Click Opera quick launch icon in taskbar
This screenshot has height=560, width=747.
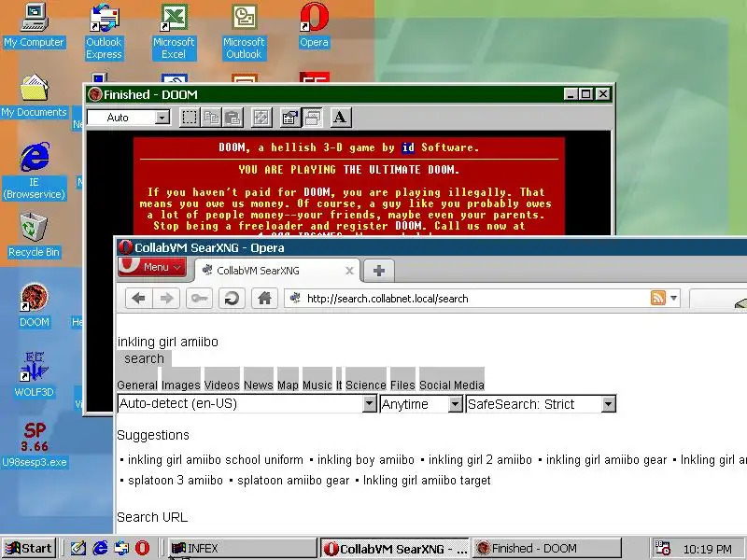[x=142, y=548]
